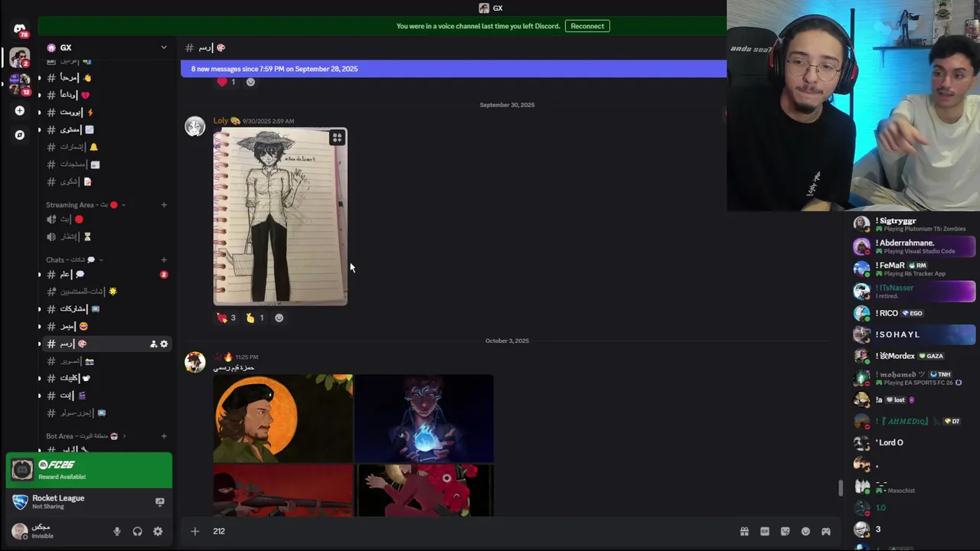Open the activities game controller icon
The image size is (980, 551).
(x=826, y=531)
